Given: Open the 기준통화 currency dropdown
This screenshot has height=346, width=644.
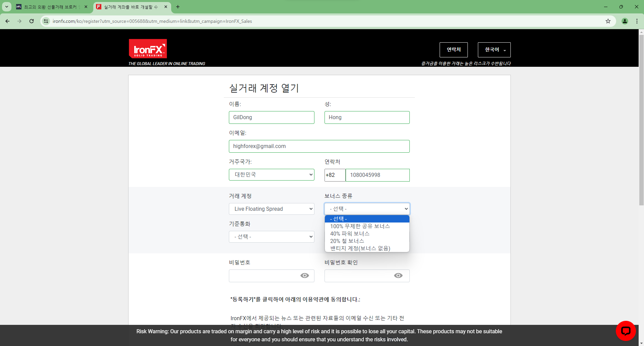Looking at the screenshot, I should coord(271,237).
